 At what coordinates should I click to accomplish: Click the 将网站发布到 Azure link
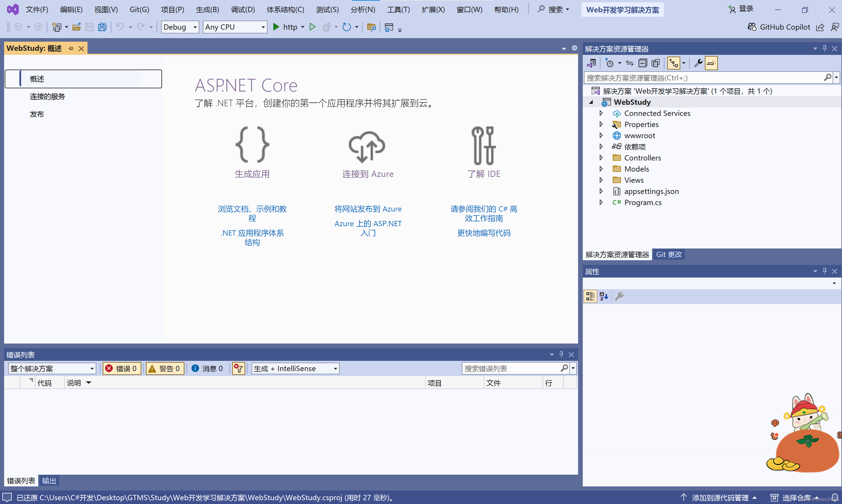[368, 209]
